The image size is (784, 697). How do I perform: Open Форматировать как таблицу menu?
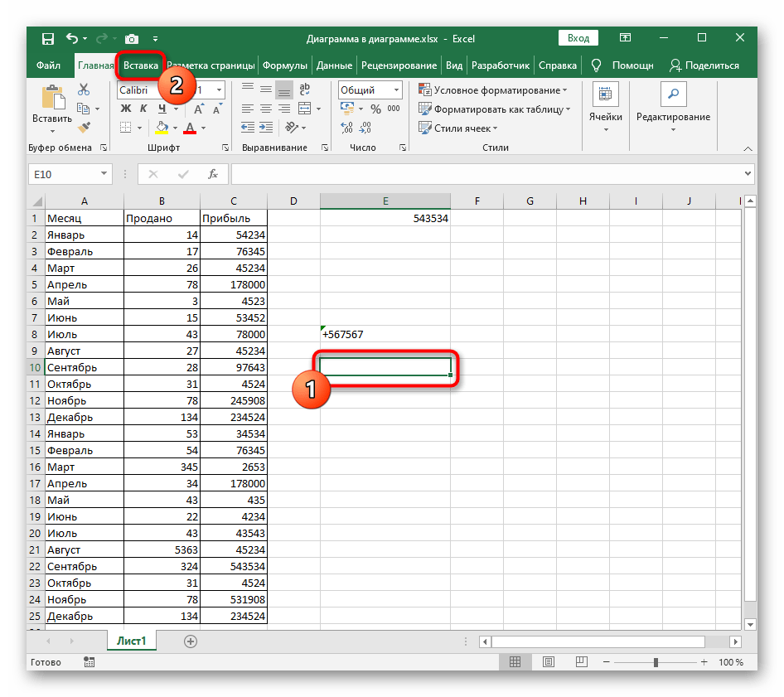tap(494, 109)
